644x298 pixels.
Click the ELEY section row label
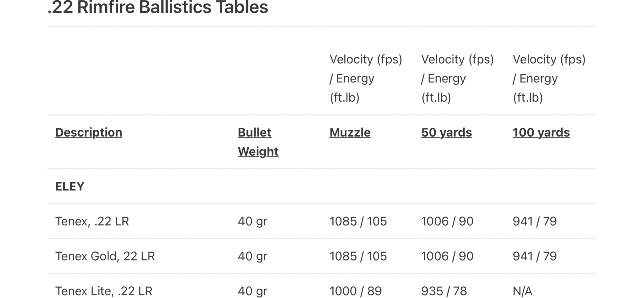[70, 187]
